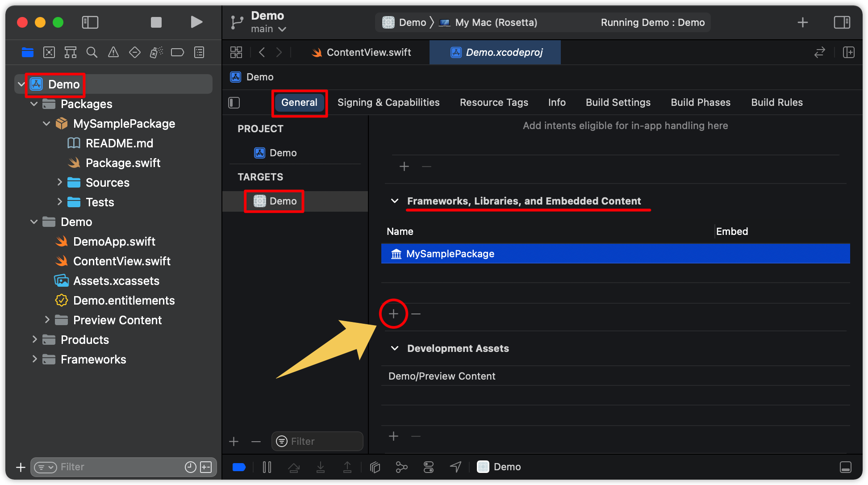The width and height of the screenshot is (868, 485).
Task: Click the Run (play) button
Action: pyautogui.click(x=196, y=22)
